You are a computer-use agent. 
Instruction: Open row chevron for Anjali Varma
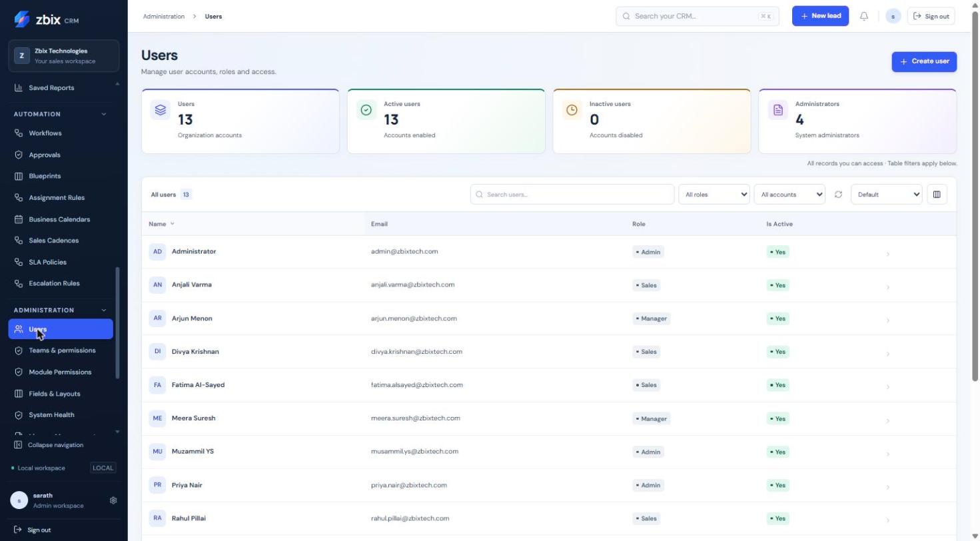pyautogui.click(x=888, y=287)
